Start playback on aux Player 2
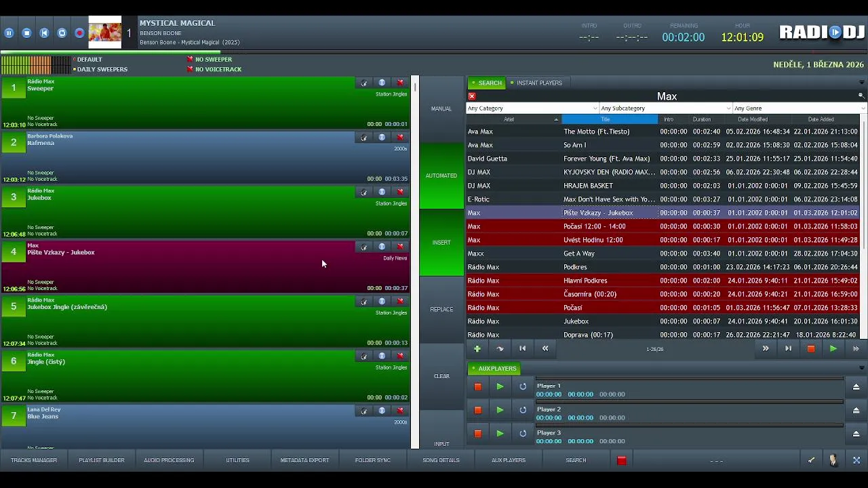This screenshot has width=868, height=488. [500, 410]
